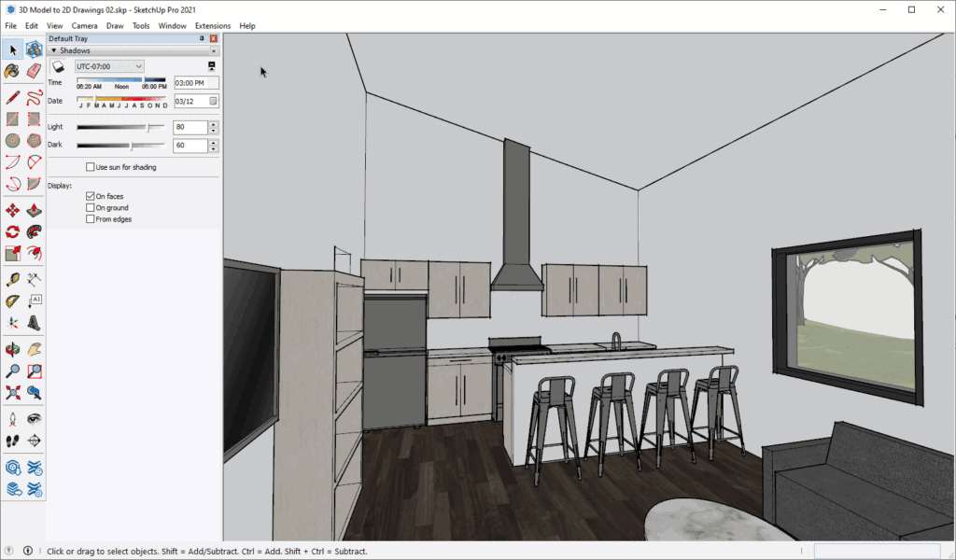Choose the Push/Pull tool
This screenshot has width=956, height=560.
tap(34, 210)
